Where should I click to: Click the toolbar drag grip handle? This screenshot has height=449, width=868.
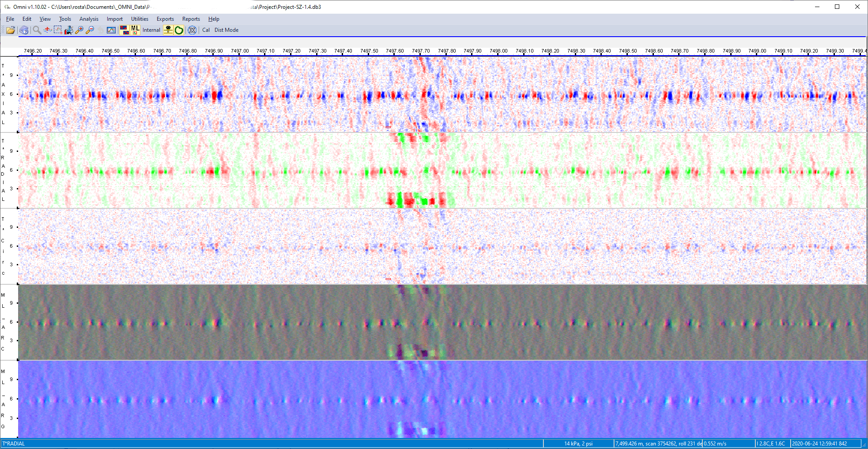pos(3,30)
